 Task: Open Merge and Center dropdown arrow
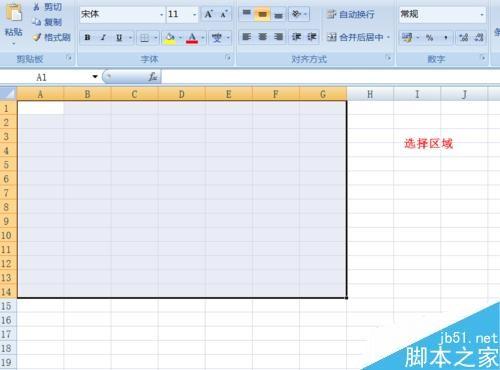tap(388, 37)
